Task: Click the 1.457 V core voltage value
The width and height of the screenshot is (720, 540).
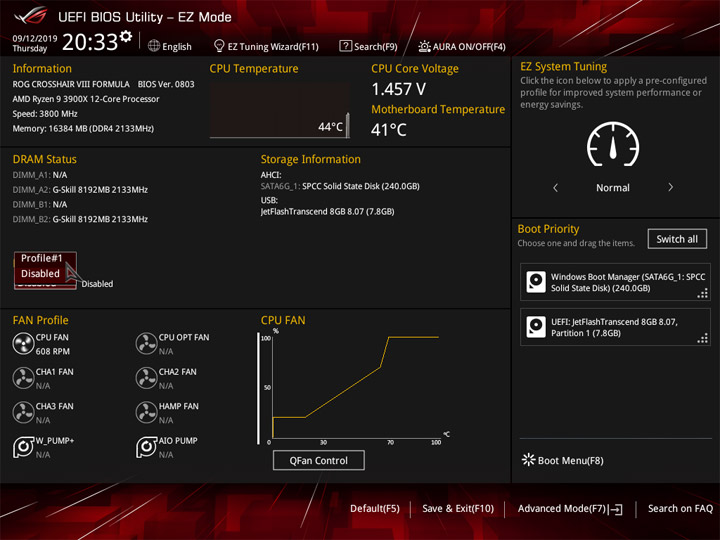Action: click(x=399, y=89)
